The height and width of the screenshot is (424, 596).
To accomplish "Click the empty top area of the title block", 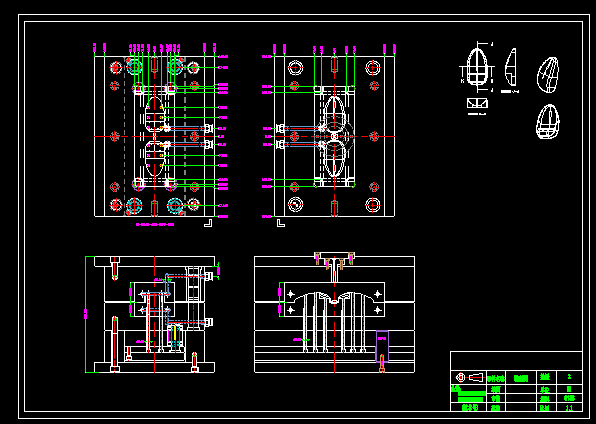I will (516, 361).
